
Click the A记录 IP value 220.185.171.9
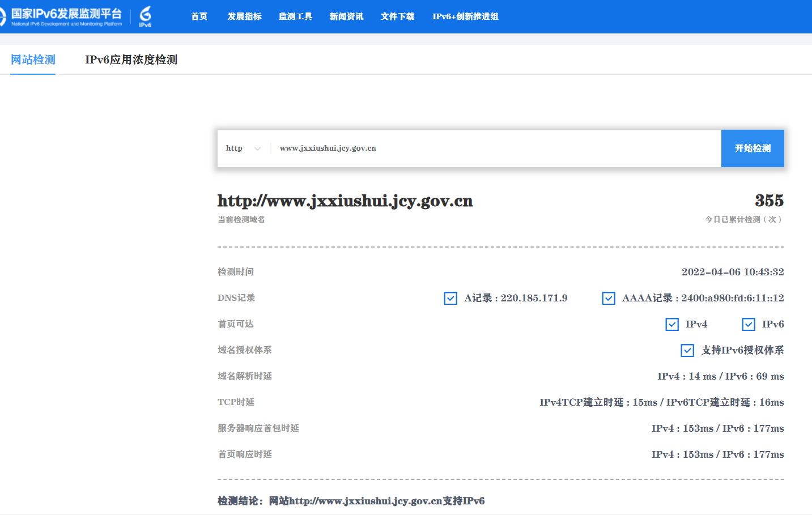534,298
